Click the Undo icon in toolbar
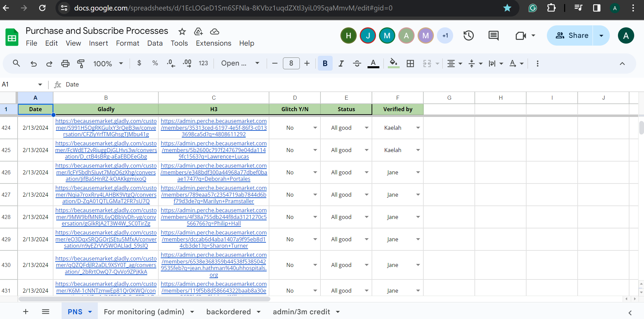 (x=34, y=64)
